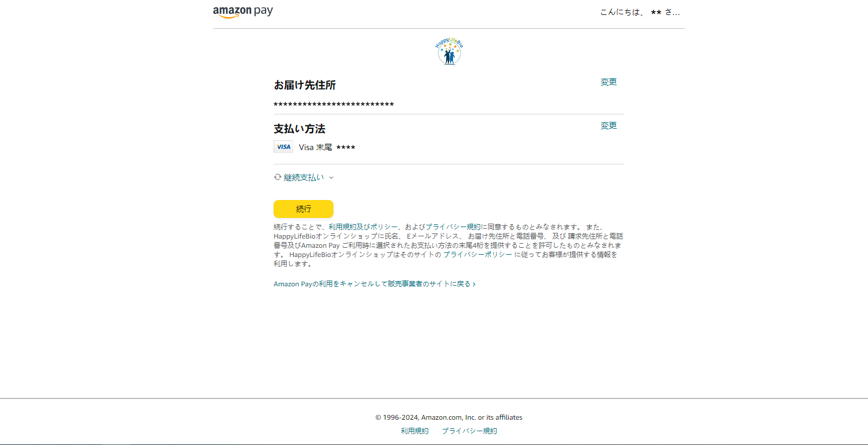This screenshot has width=868, height=445.
Task: Change the delivery address via 変更
Action: click(609, 82)
